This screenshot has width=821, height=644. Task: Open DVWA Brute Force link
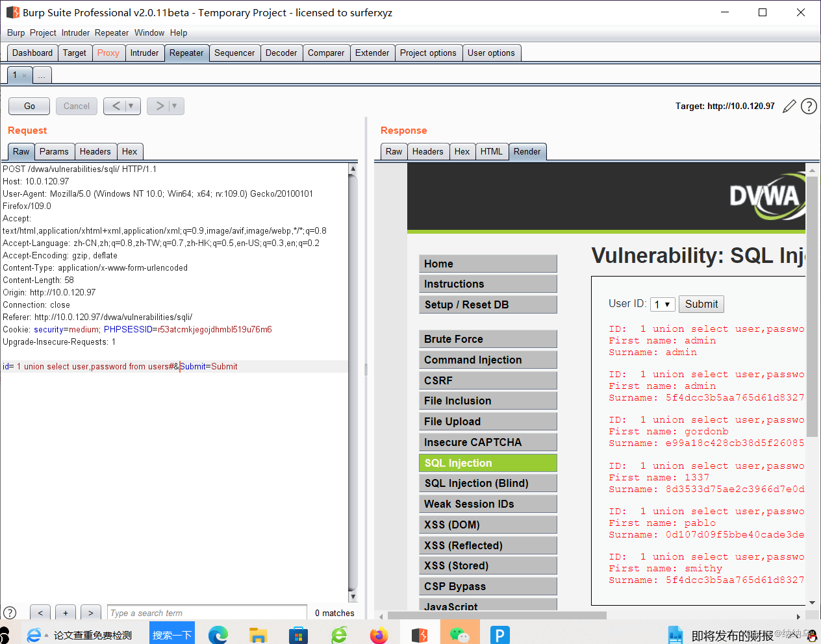click(x=488, y=339)
